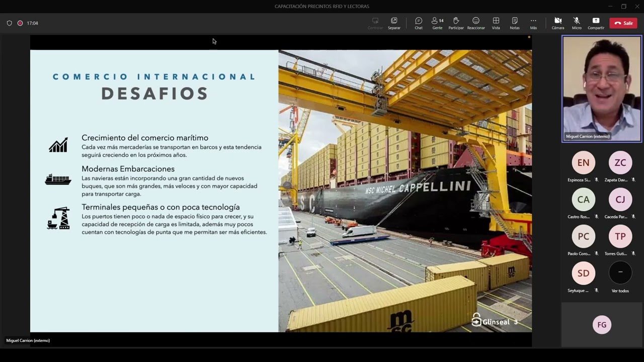644x362 pixels.
Task: Select the EN participant avatar
Action: click(x=583, y=163)
